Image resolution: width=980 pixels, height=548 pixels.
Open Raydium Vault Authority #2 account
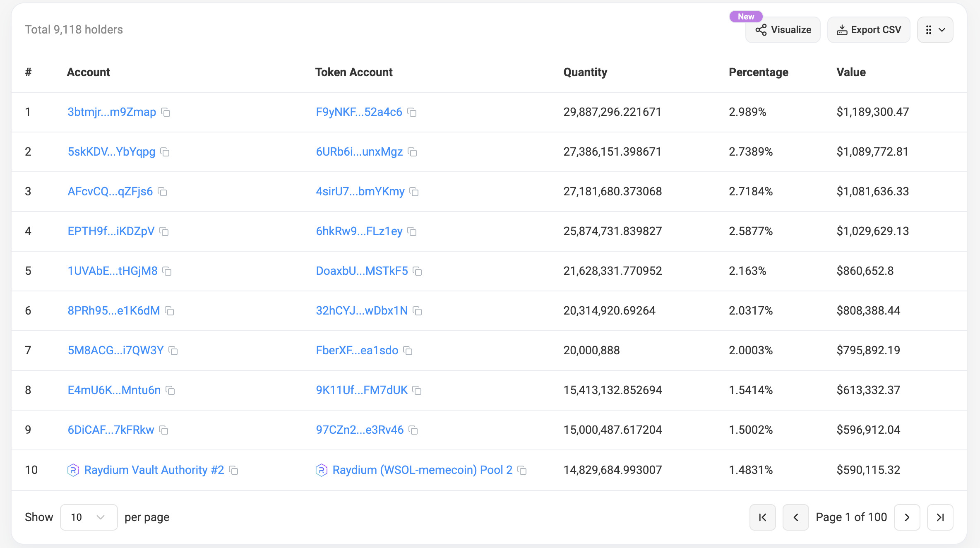pyautogui.click(x=154, y=470)
